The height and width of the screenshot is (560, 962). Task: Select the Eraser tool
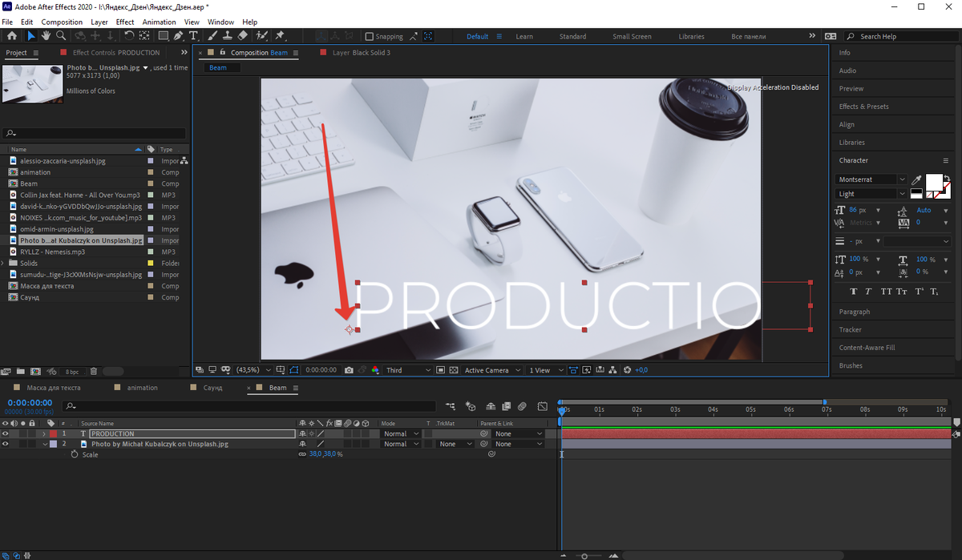tap(243, 36)
